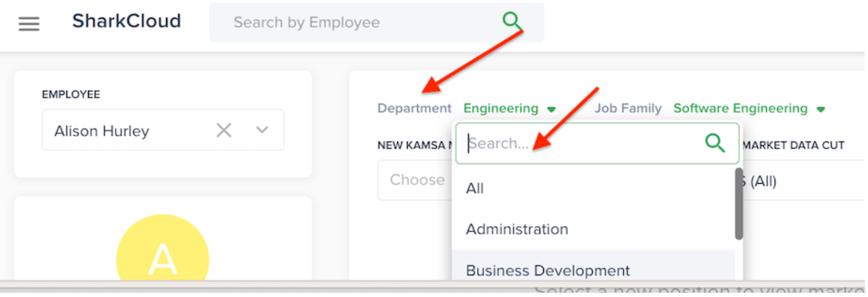Click the yellow A avatar
Image resolution: width=868 pixels, height=297 pixels.
tap(163, 258)
